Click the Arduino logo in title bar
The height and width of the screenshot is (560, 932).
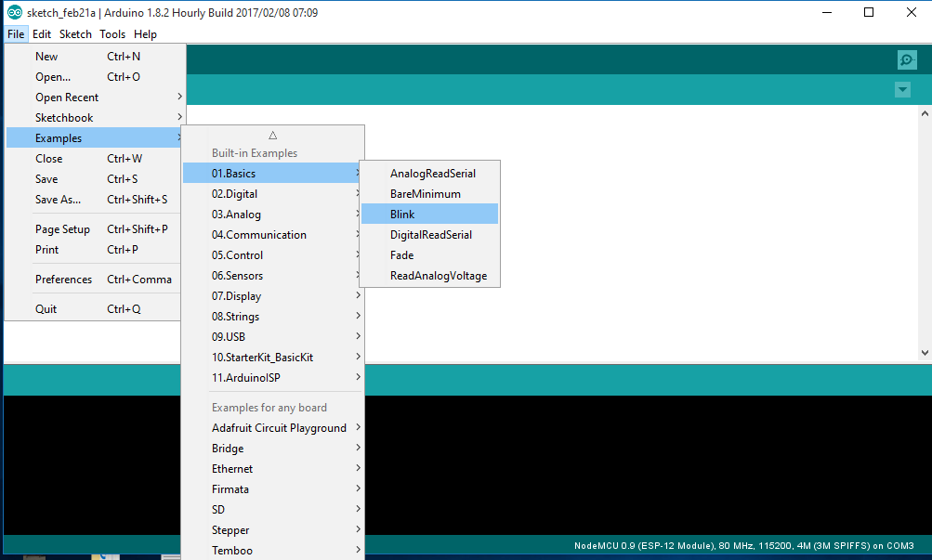tap(15, 12)
